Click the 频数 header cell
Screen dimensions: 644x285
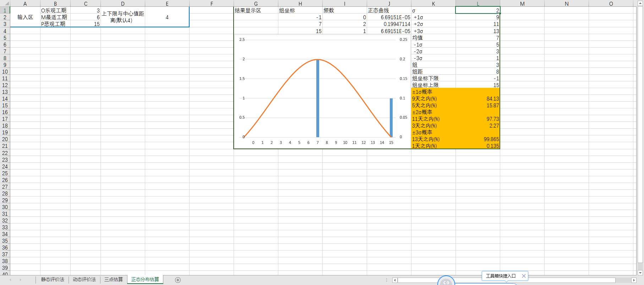pyautogui.click(x=345, y=10)
